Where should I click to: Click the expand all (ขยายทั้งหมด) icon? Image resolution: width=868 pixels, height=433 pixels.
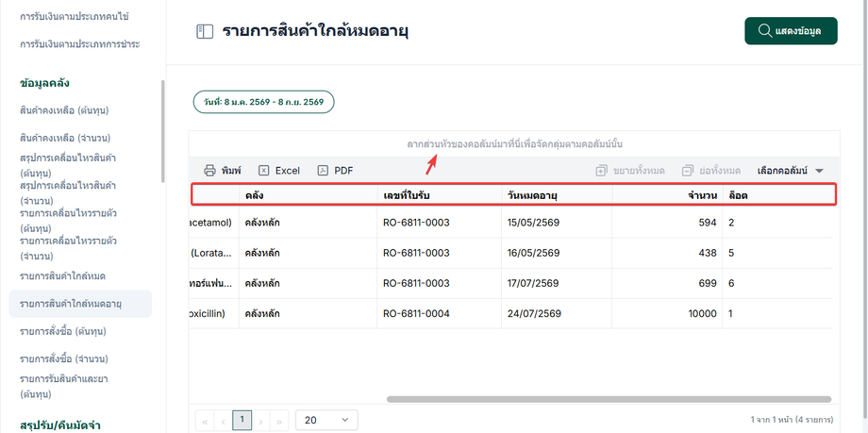click(601, 171)
